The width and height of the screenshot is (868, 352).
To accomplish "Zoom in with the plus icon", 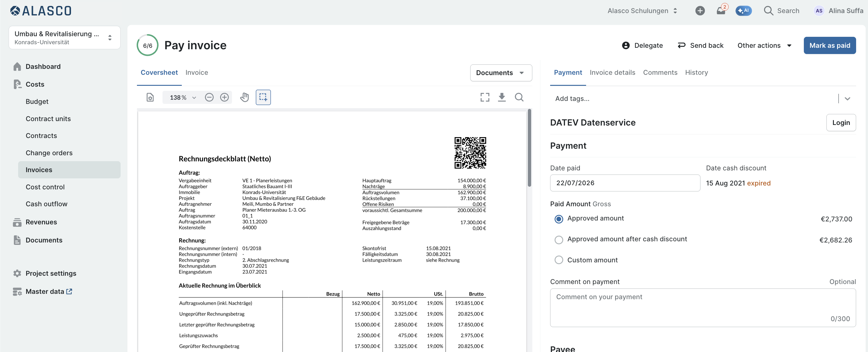I will (224, 98).
